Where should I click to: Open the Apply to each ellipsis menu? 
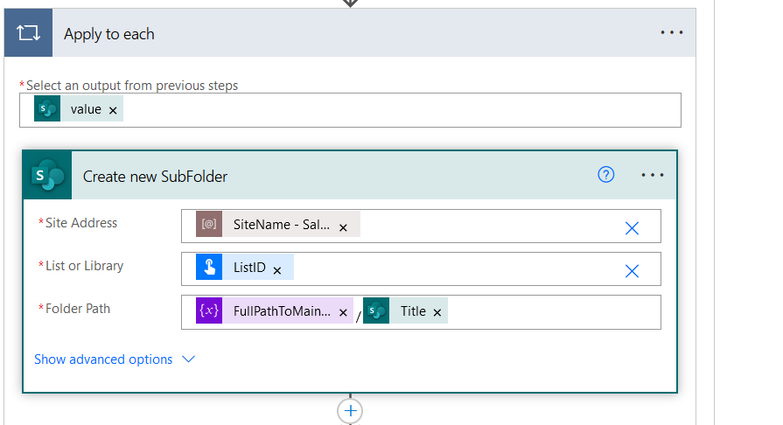671,32
